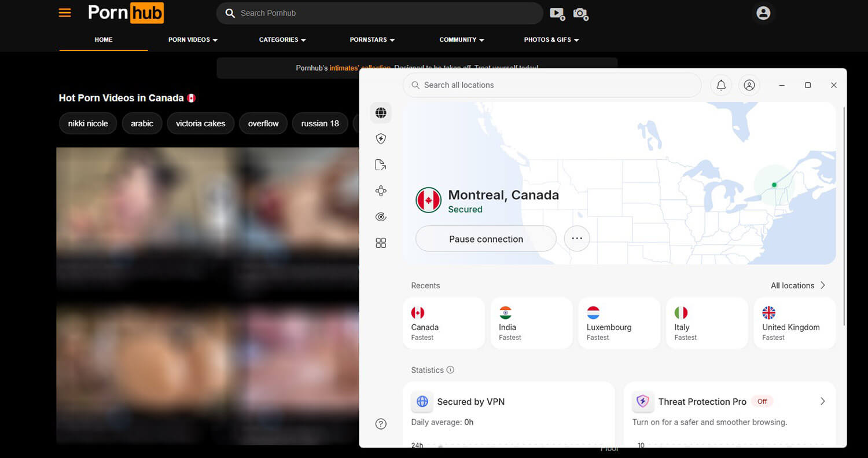Open the Secured by VPN statistics card
This screenshot has height=458, width=868.
[x=509, y=415]
